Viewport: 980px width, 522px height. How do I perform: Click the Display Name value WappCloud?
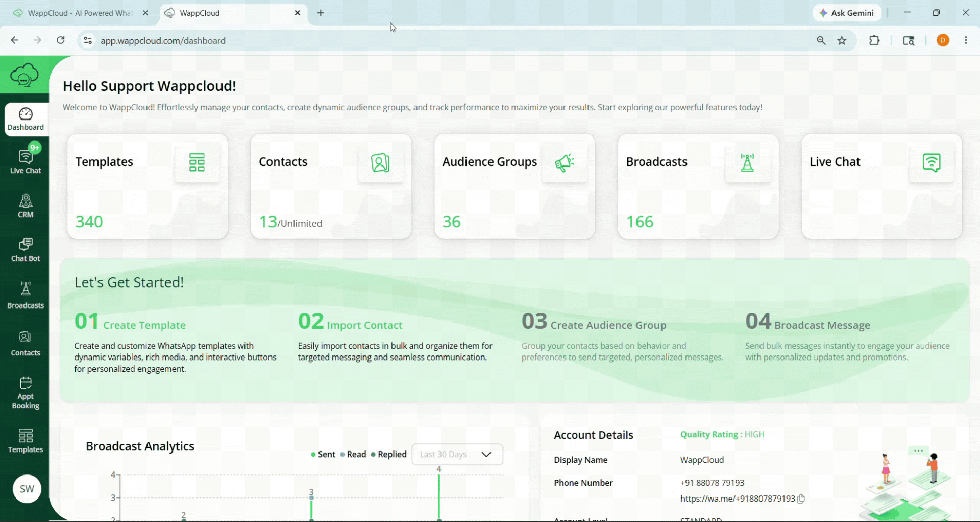tap(702, 460)
